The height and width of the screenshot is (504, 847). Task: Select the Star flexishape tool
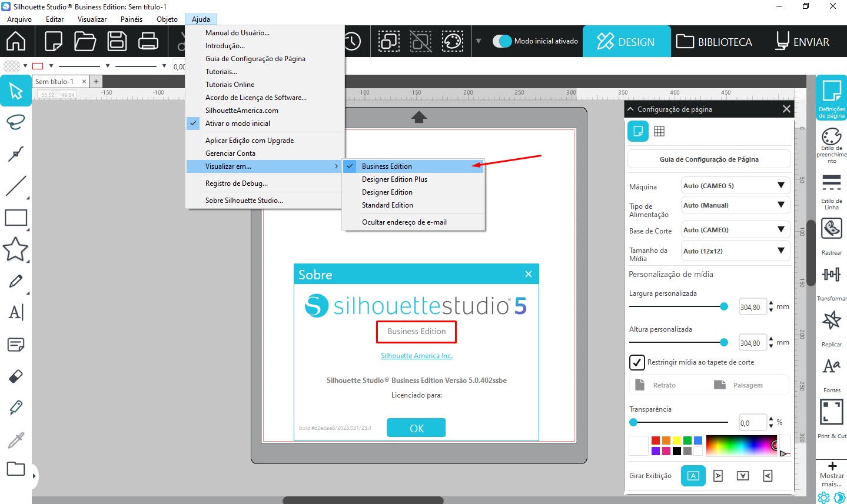[15, 249]
